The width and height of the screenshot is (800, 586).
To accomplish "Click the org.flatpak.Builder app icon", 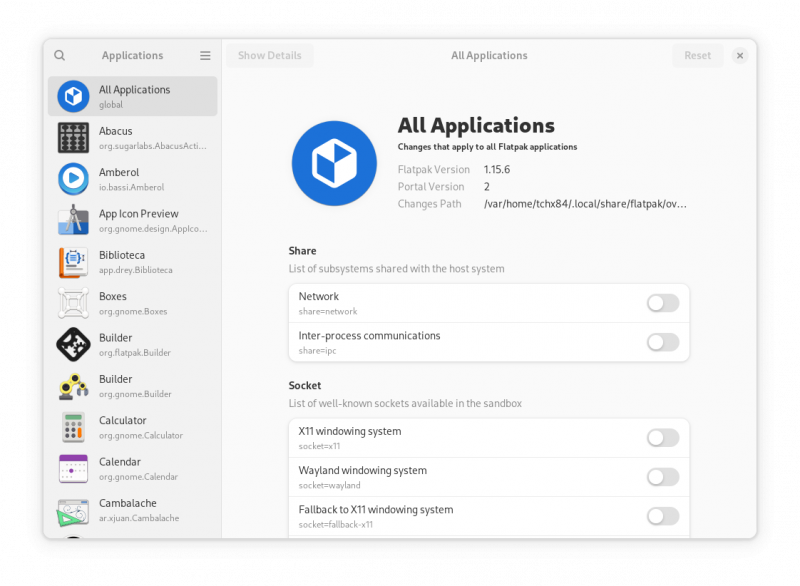I will pos(73,344).
